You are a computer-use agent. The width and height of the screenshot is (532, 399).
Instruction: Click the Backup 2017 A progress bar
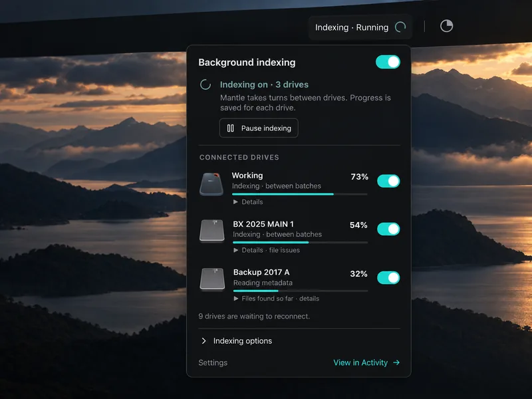click(x=301, y=291)
